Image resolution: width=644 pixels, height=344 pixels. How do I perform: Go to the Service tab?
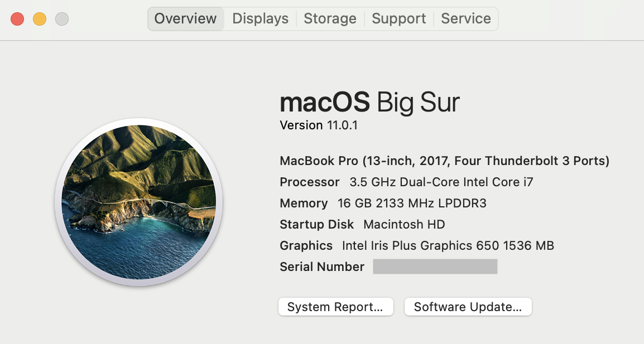click(465, 18)
